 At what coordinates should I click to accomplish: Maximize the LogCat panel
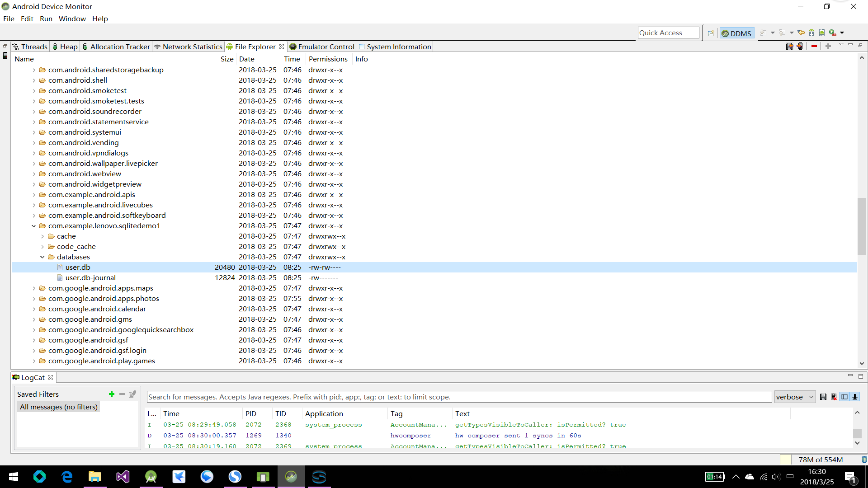click(860, 376)
